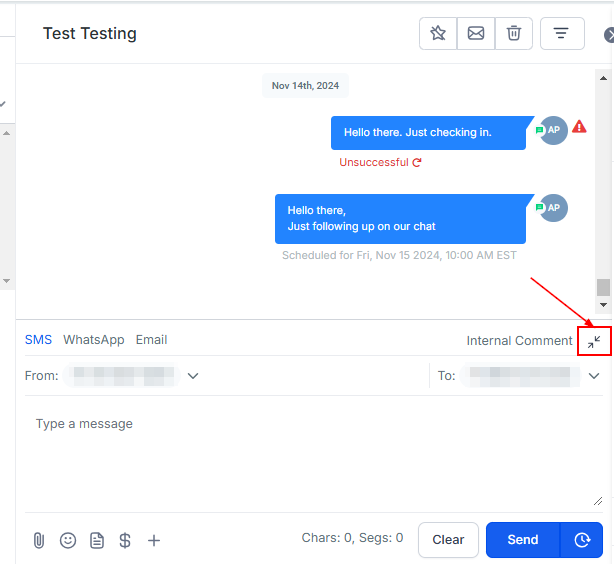The height and width of the screenshot is (564, 614).
Task: Switch to the SMS tab
Action: [38, 340]
